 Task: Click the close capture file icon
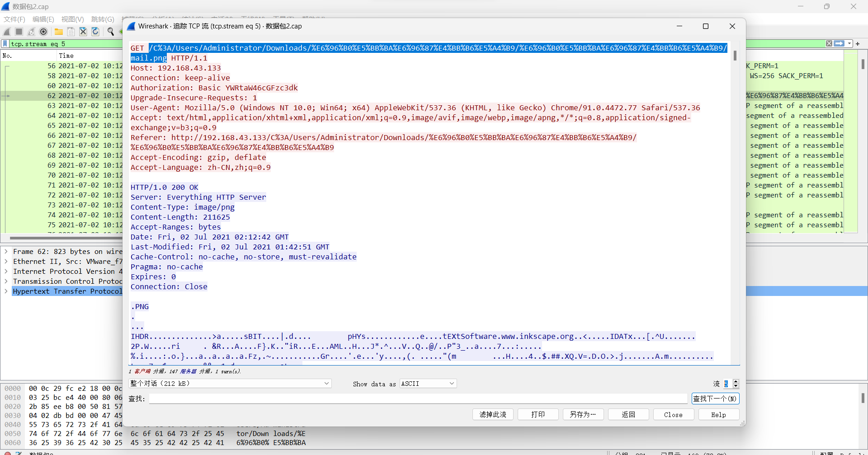coord(83,32)
